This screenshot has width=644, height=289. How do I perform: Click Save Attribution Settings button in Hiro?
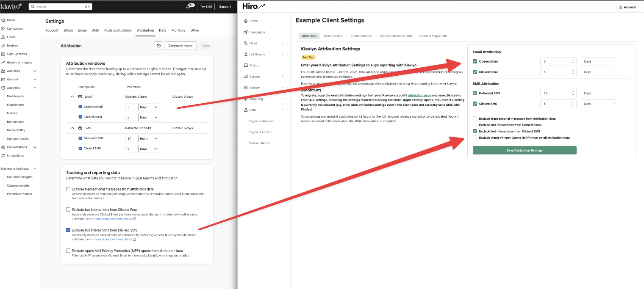point(525,150)
